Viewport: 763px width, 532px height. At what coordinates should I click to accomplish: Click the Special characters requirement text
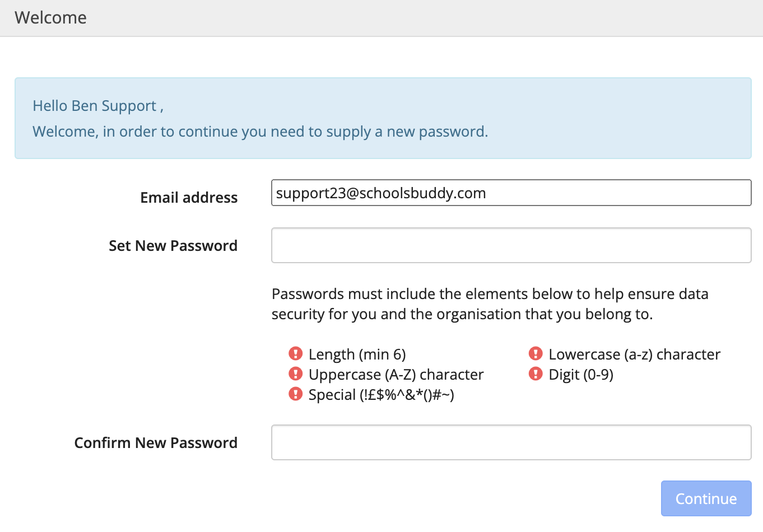point(381,395)
